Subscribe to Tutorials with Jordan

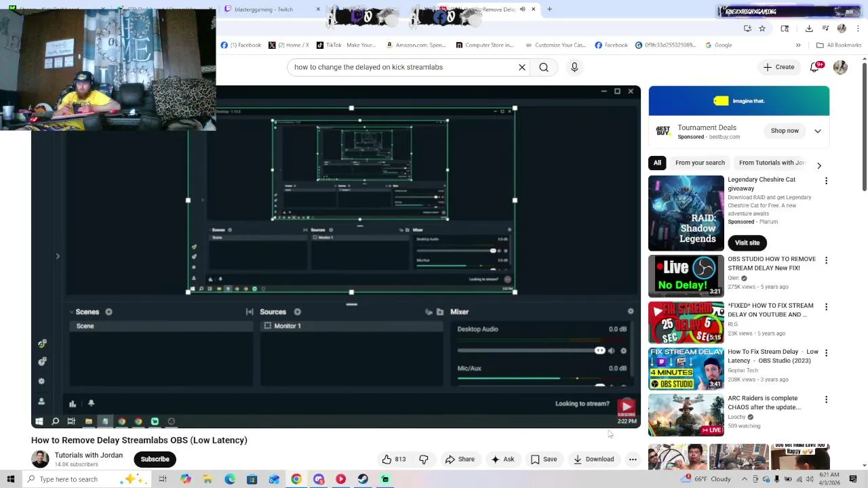point(155,459)
